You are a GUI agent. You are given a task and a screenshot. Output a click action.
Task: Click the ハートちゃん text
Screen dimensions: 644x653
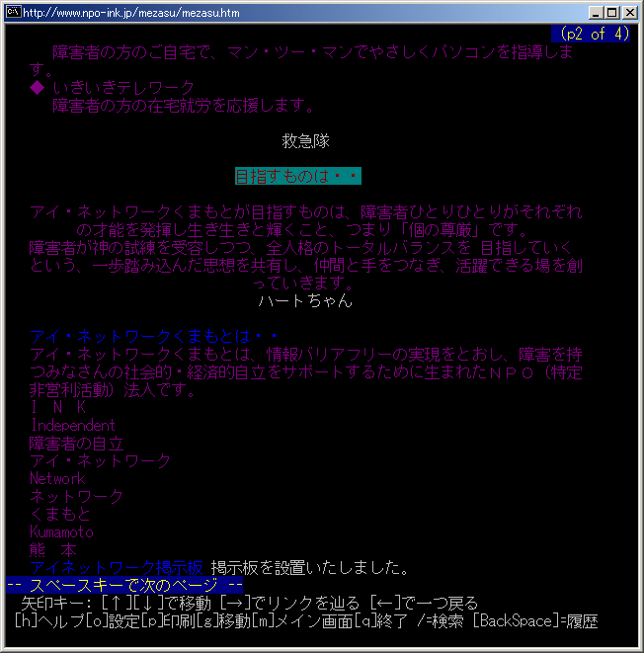[305, 300]
